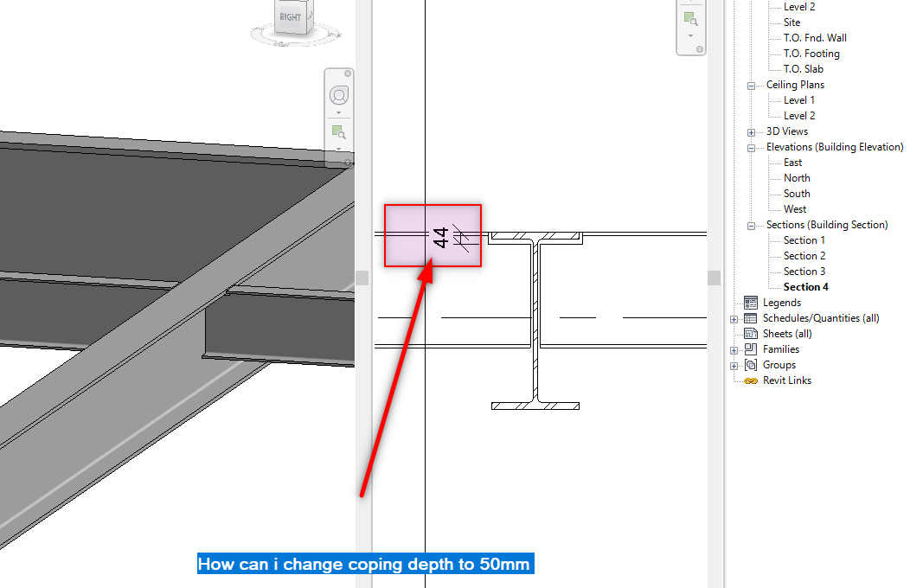Image resolution: width=923 pixels, height=588 pixels.
Task: Click the close button on the navigation bar
Action: click(x=348, y=73)
